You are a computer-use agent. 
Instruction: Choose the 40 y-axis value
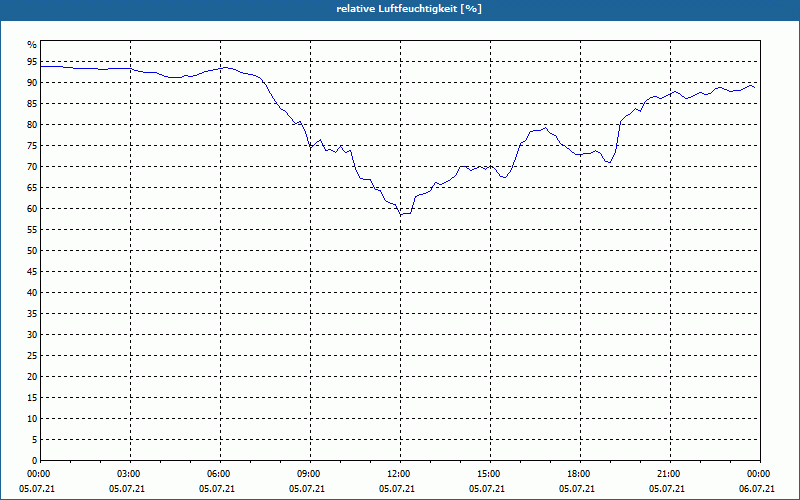pos(32,293)
